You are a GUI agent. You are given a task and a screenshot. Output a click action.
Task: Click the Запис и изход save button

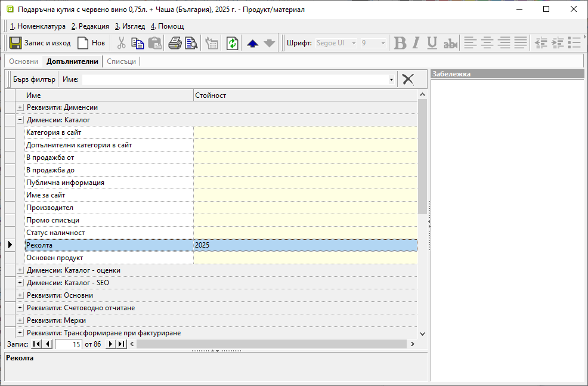pyautogui.click(x=40, y=43)
